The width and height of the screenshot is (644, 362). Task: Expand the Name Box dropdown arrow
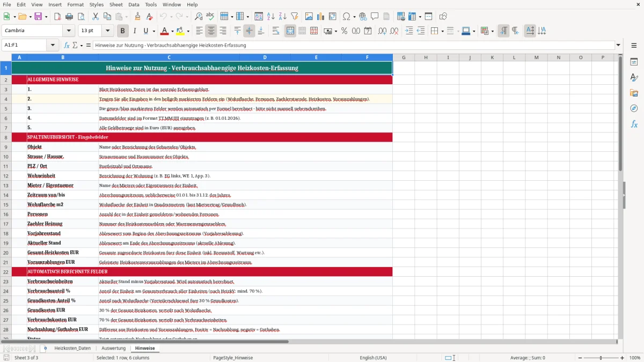(53, 45)
